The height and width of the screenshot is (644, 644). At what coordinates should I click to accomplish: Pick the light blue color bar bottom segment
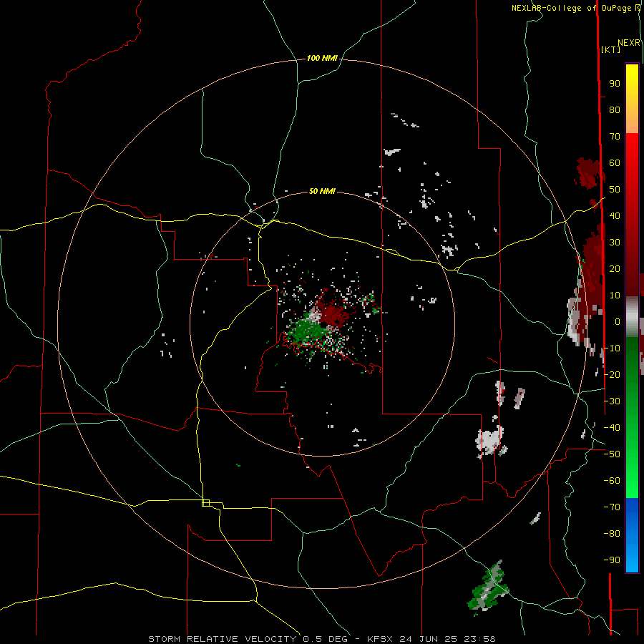(632, 559)
